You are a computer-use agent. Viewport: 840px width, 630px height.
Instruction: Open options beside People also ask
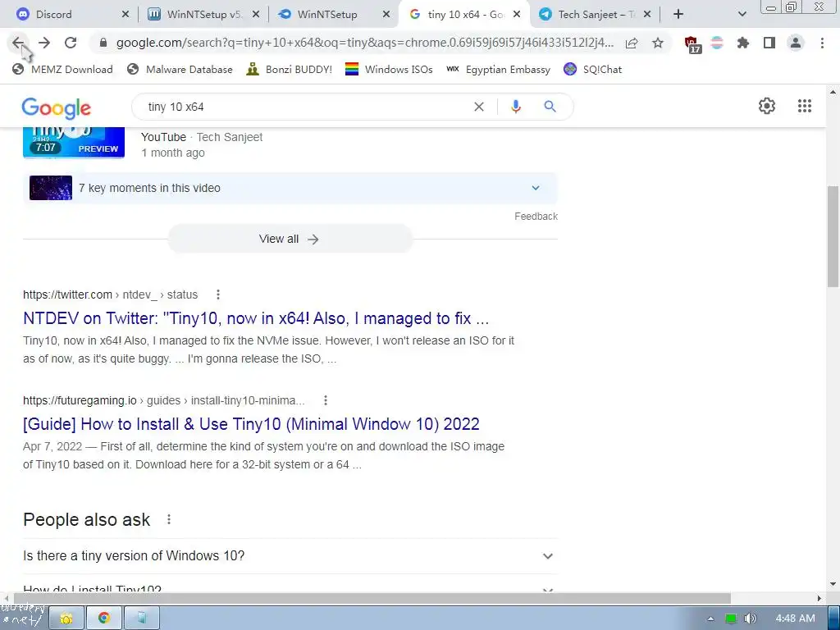(x=169, y=519)
